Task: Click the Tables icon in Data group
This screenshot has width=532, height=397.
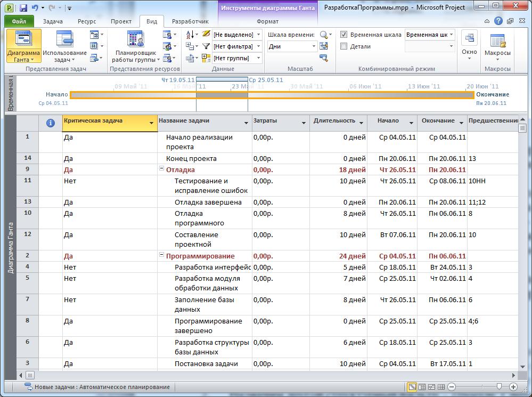Action: [190, 58]
